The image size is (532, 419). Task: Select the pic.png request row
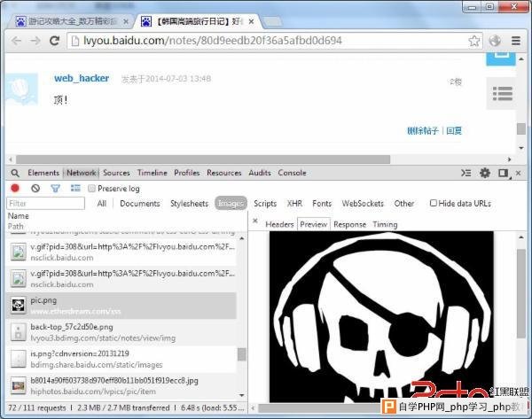[x=121, y=306]
